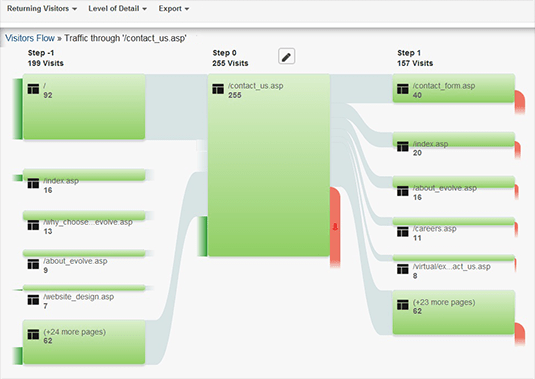This screenshot has width=535, height=379.
Task: Click the page icon of (+24 more pages) node
Action: 33,334
